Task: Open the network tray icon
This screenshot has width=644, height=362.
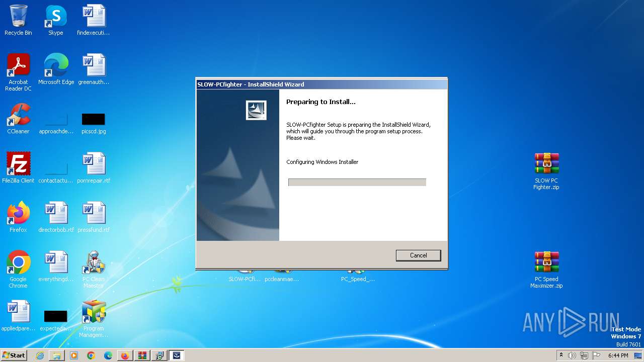Action: pos(584,355)
